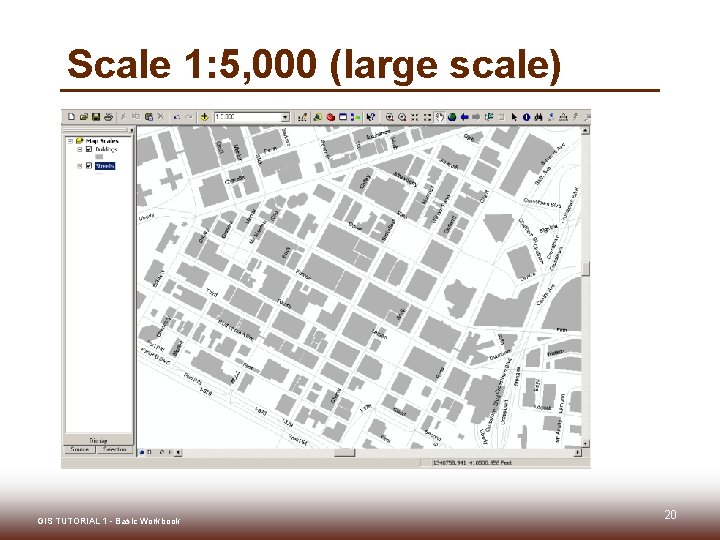This screenshot has width=720, height=540.
Task: Open a map document with the folder icon
Action: (x=84, y=117)
